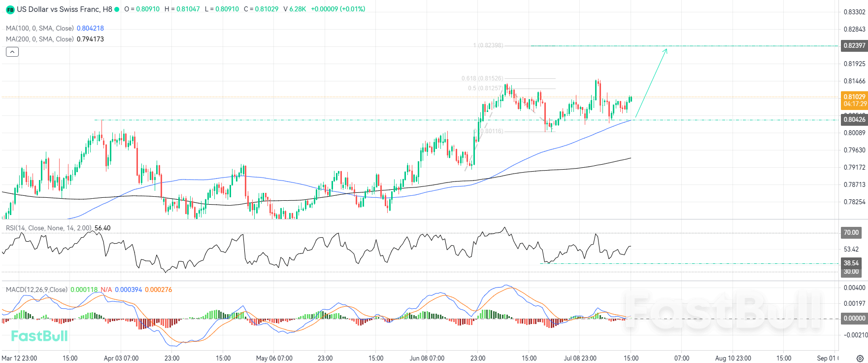Select the MA(200, 0, SMA, Close) indicator label
Screen dimensions: 868x363
tap(40, 39)
